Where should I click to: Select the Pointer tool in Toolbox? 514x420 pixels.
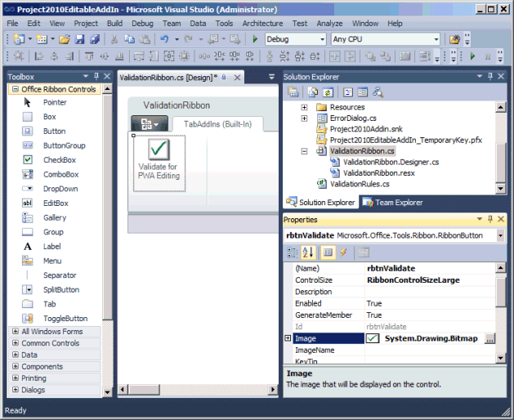[x=55, y=102]
